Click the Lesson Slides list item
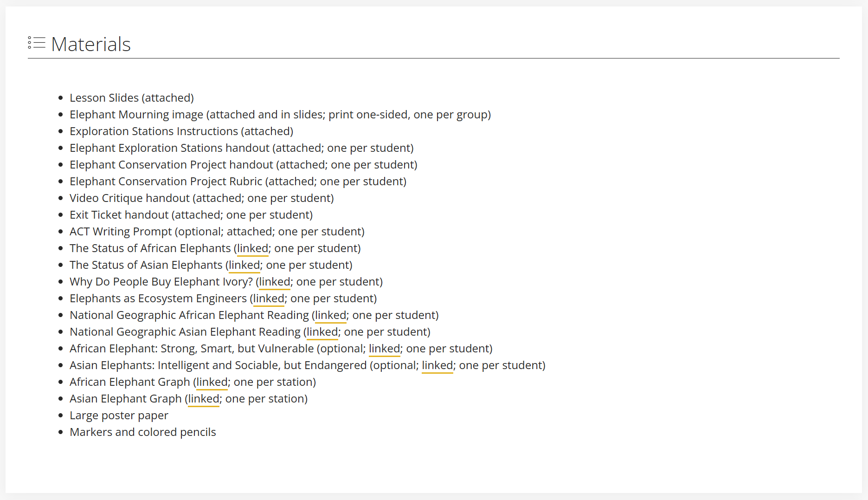This screenshot has height=500, width=868. (131, 98)
